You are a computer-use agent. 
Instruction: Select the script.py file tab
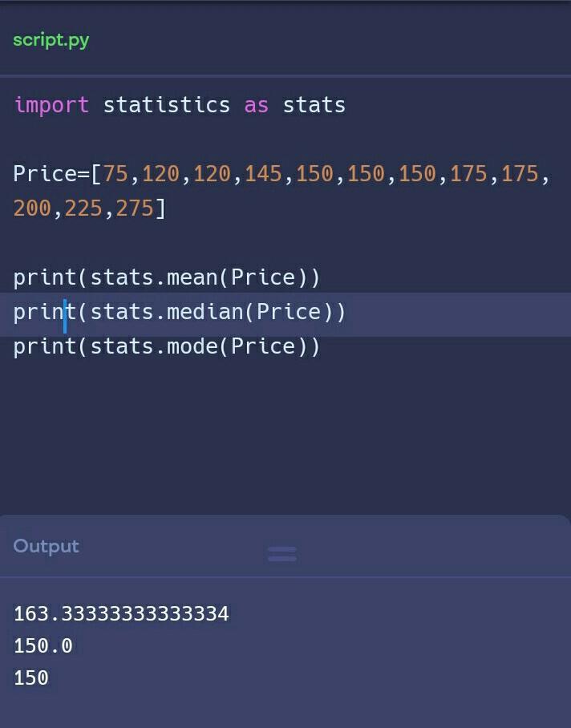pyautogui.click(x=51, y=40)
